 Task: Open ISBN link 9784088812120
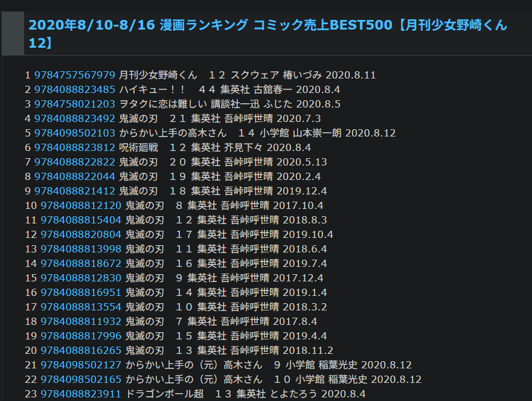(x=81, y=205)
